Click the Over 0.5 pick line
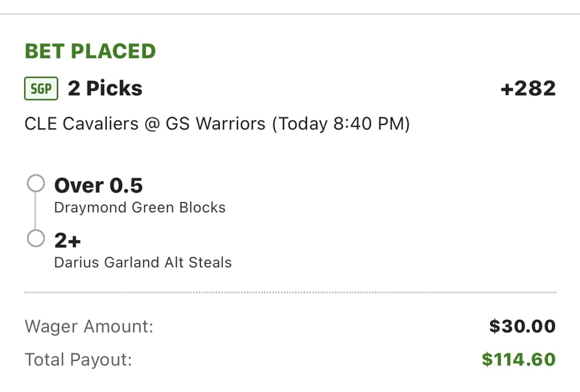Image resolution: width=580 pixels, height=392 pixels. point(99,186)
